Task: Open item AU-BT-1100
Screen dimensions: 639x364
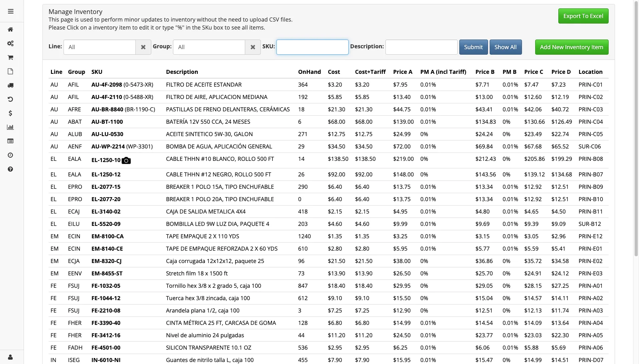Action: click(107, 122)
